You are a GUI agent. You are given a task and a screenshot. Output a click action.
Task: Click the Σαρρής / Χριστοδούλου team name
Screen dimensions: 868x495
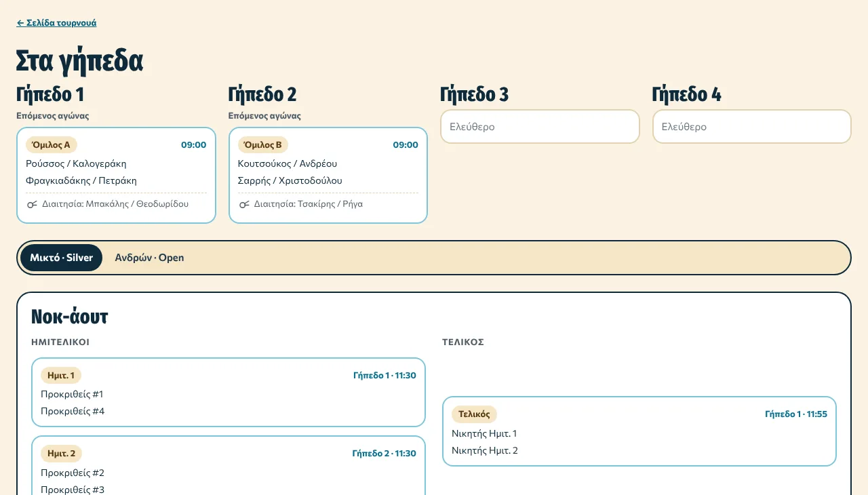tap(290, 180)
